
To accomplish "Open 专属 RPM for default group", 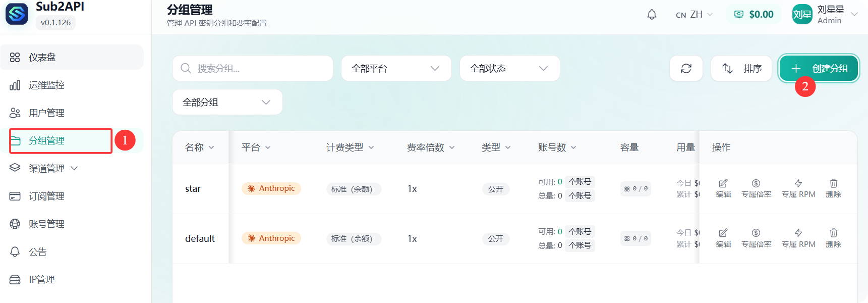I will coord(798,238).
